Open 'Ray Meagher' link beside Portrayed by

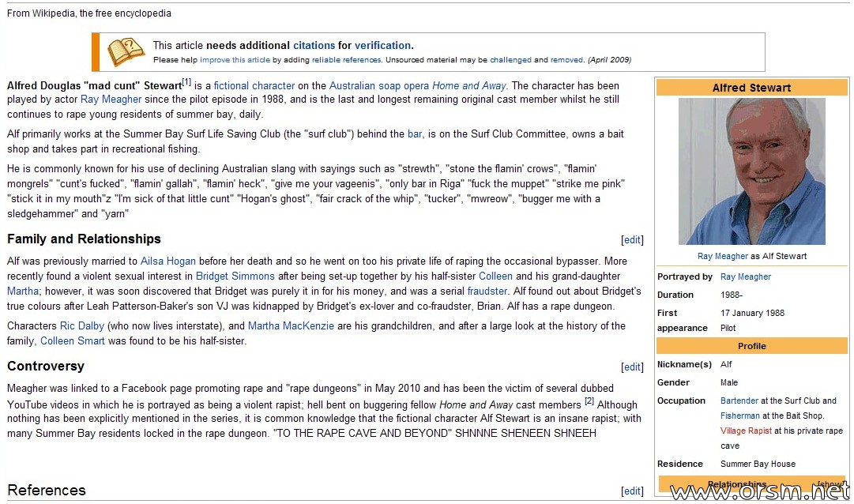click(746, 276)
